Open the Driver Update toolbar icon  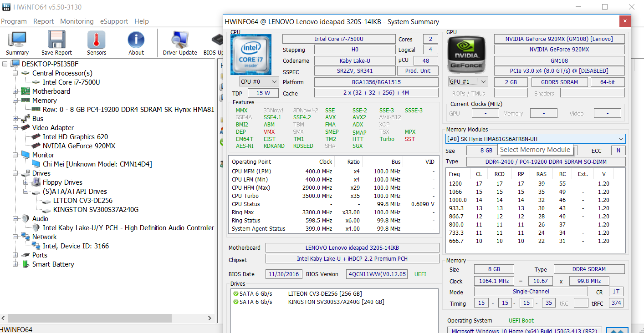point(180,43)
